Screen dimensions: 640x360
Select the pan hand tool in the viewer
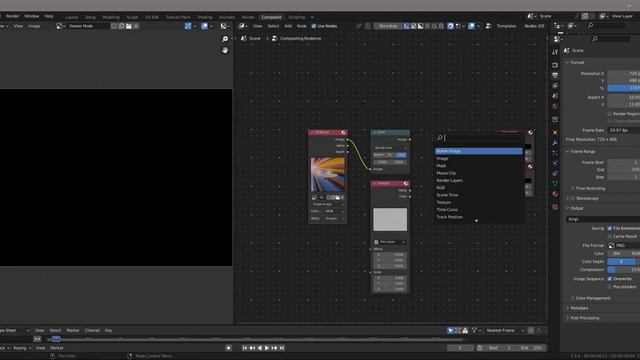click(x=225, y=50)
